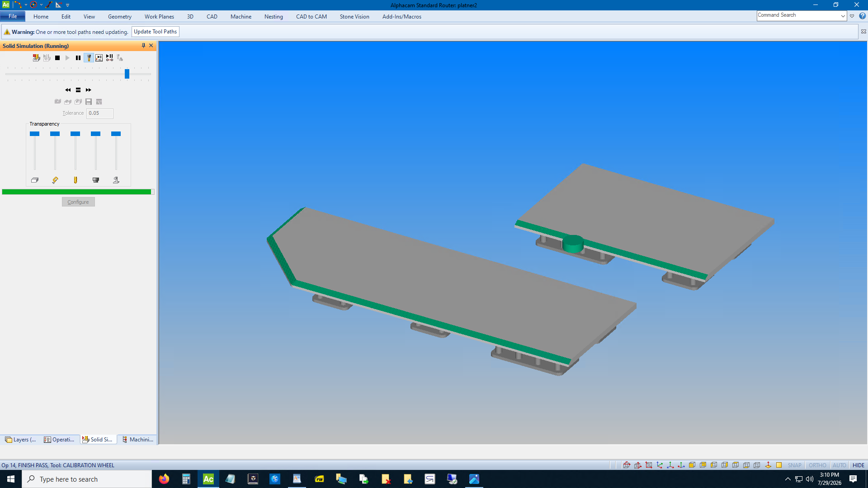Click the Tolerance input field

[99, 113]
